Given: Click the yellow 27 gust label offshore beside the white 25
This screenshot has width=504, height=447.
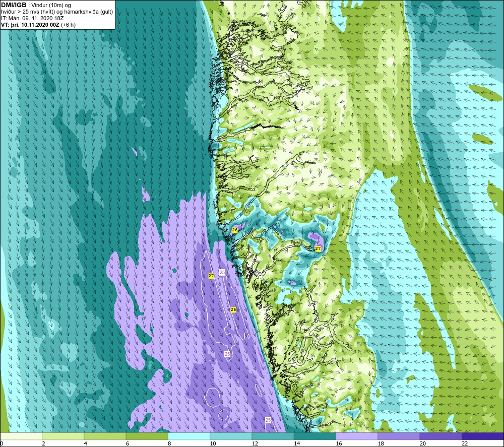Looking at the screenshot, I should coord(211,276).
